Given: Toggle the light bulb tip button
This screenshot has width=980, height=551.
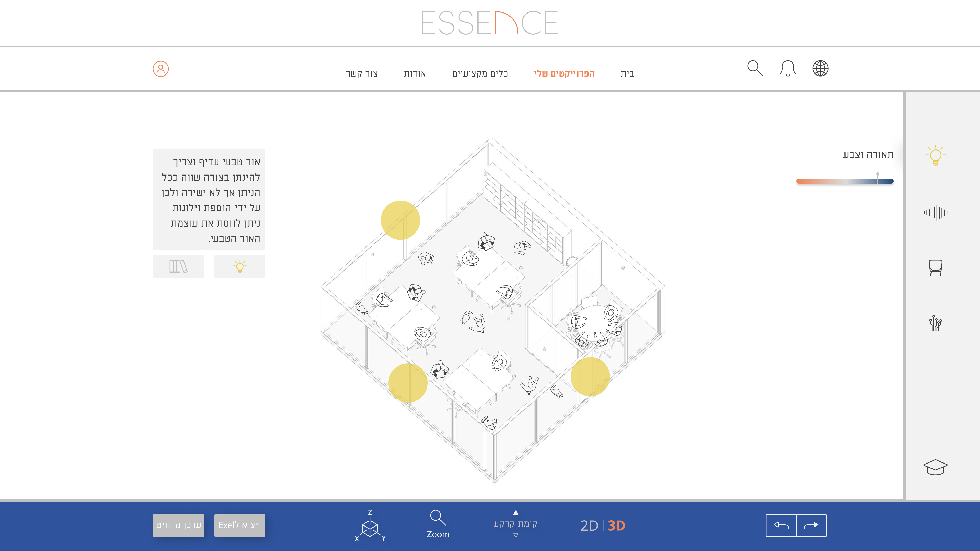Looking at the screenshot, I should pos(240,267).
